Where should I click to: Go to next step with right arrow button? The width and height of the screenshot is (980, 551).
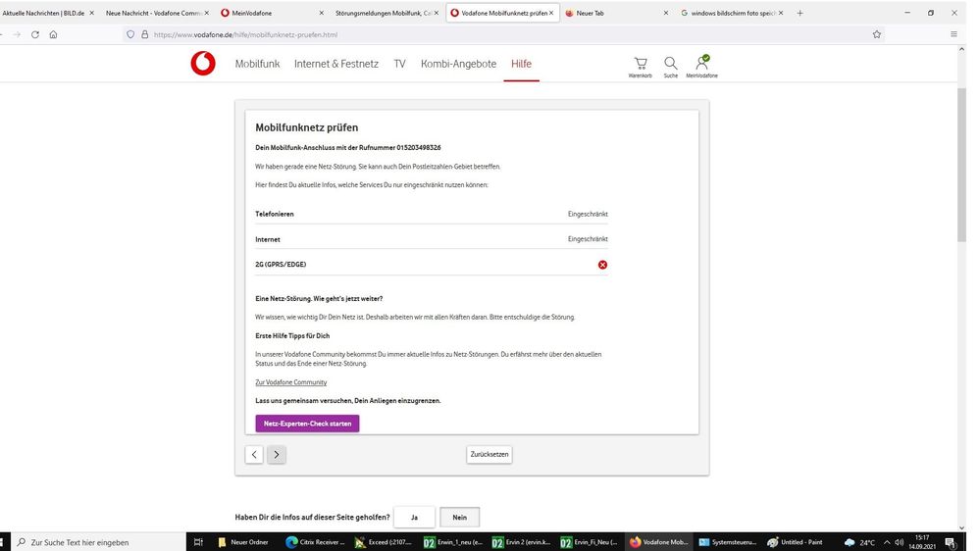coord(277,455)
